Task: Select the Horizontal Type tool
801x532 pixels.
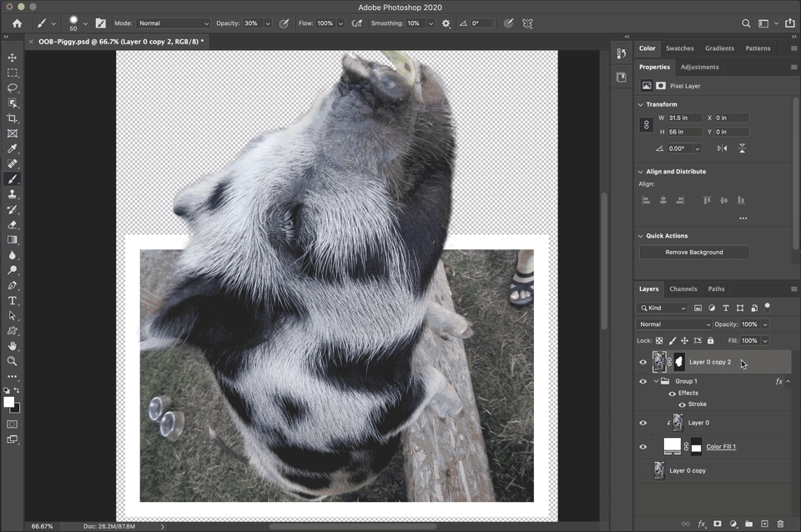Action: pos(13,301)
